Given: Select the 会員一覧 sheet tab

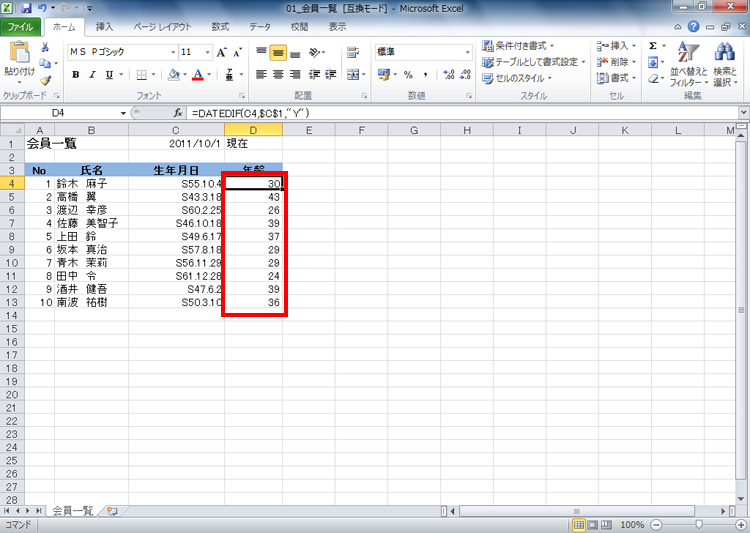Looking at the screenshot, I should [72, 511].
